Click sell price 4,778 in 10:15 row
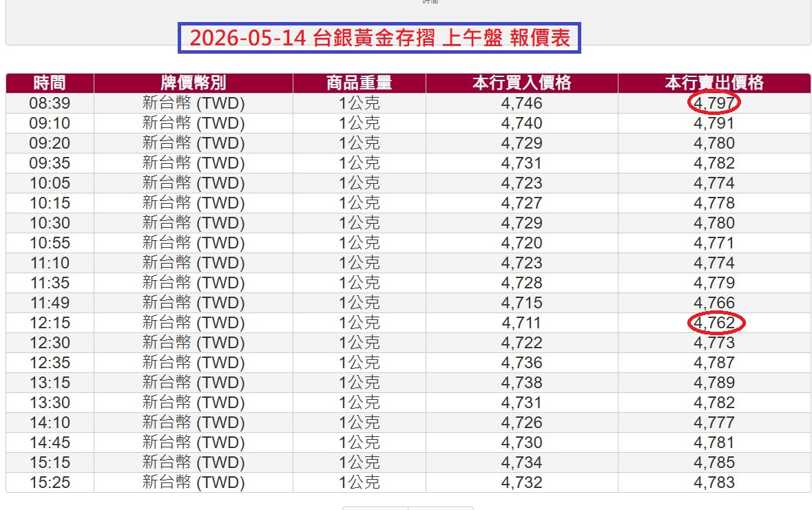This screenshot has width=812, height=510. click(x=714, y=203)
